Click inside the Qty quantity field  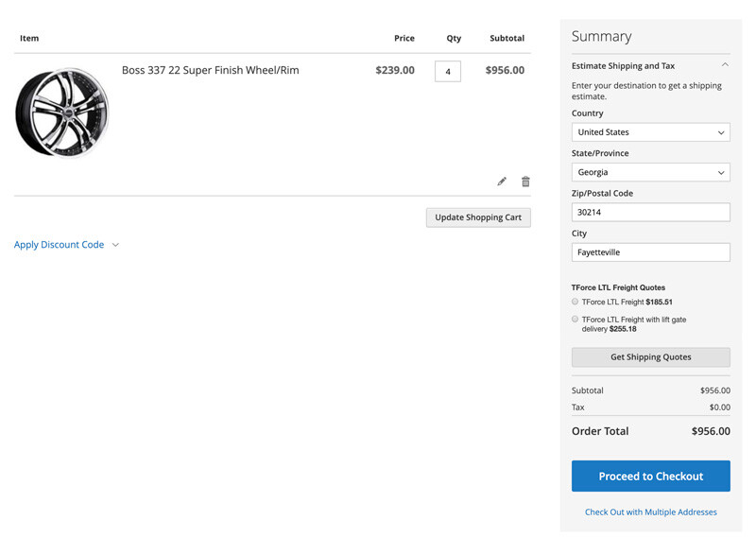tap(447, 70)
